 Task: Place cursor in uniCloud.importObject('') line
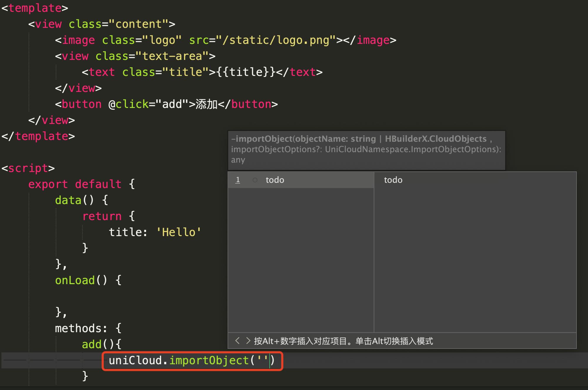[192, 361]
